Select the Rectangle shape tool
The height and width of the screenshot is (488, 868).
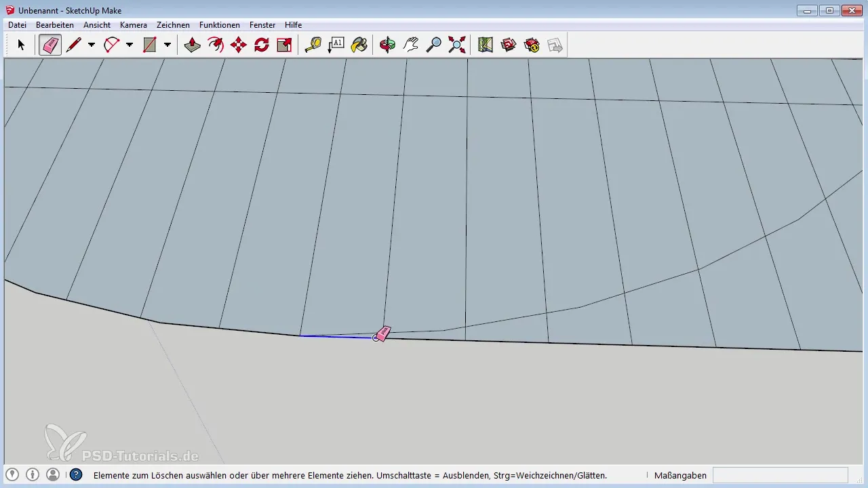(150, 45)
